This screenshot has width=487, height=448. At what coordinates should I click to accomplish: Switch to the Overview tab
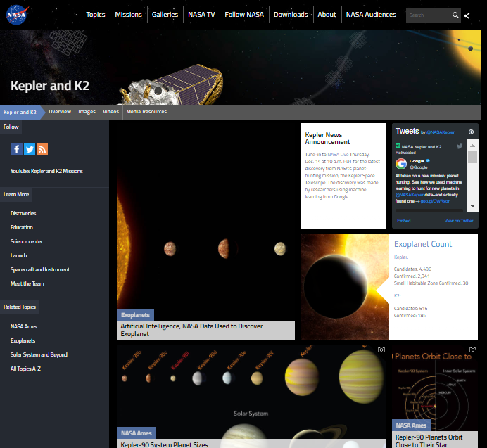pyautogui.click(x=60, y=111)
